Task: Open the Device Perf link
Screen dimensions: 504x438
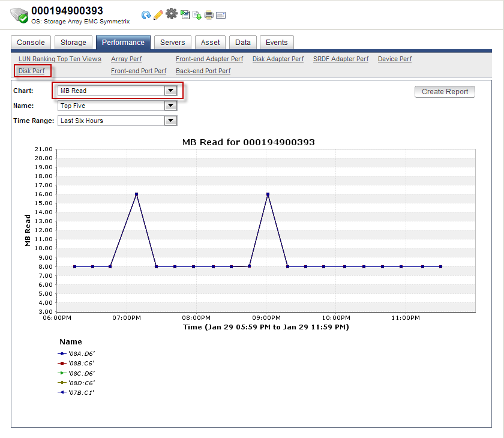Action: point(395,59)
